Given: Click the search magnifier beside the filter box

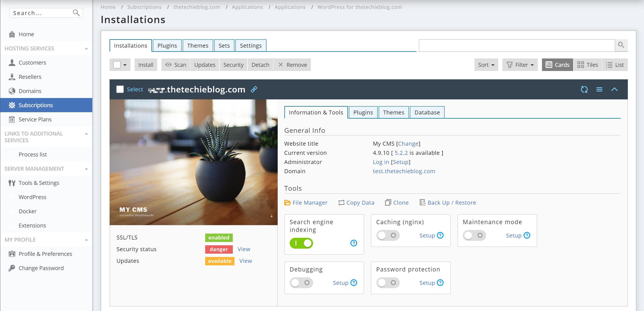Looking at the screenshot, I should (621, 45).
